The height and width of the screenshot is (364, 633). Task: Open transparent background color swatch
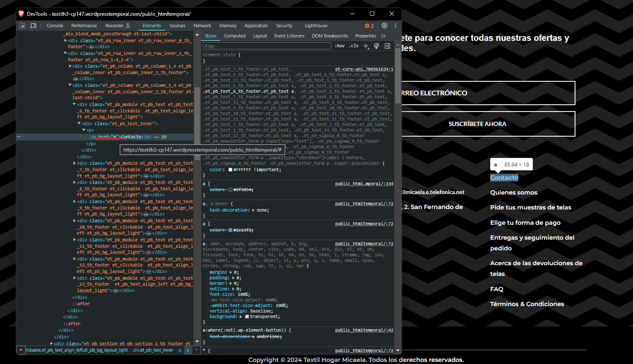click(247, 317)
